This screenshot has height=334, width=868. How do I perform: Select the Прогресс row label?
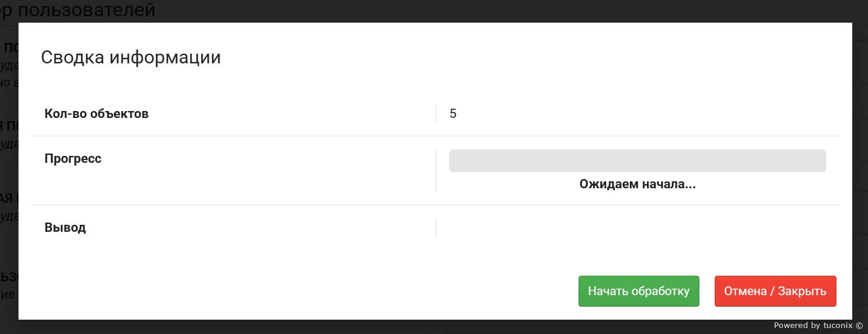tap(73, 159)
